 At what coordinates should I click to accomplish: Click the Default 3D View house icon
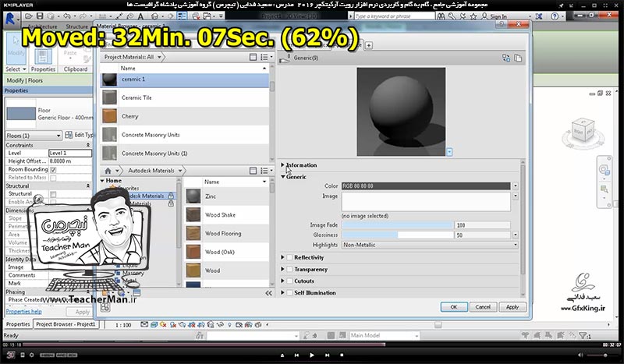click(154, 16)
